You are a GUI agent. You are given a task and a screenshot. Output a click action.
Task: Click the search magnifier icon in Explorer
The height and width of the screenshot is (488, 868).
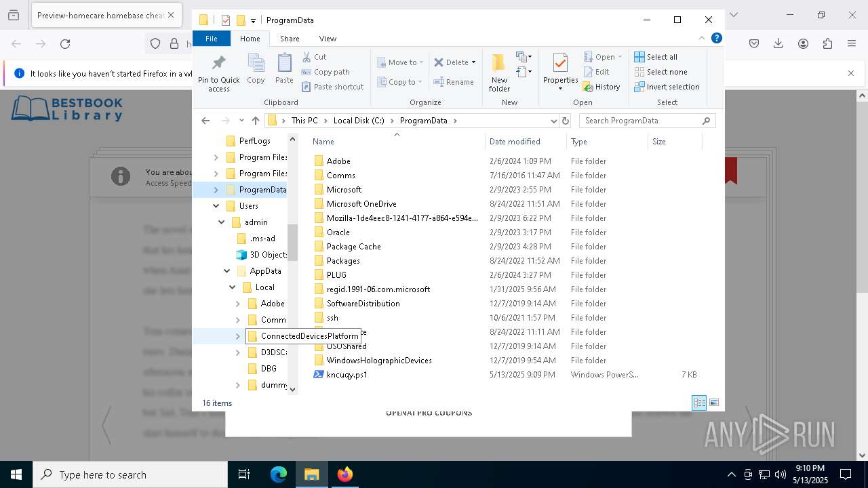click(706, 121)
